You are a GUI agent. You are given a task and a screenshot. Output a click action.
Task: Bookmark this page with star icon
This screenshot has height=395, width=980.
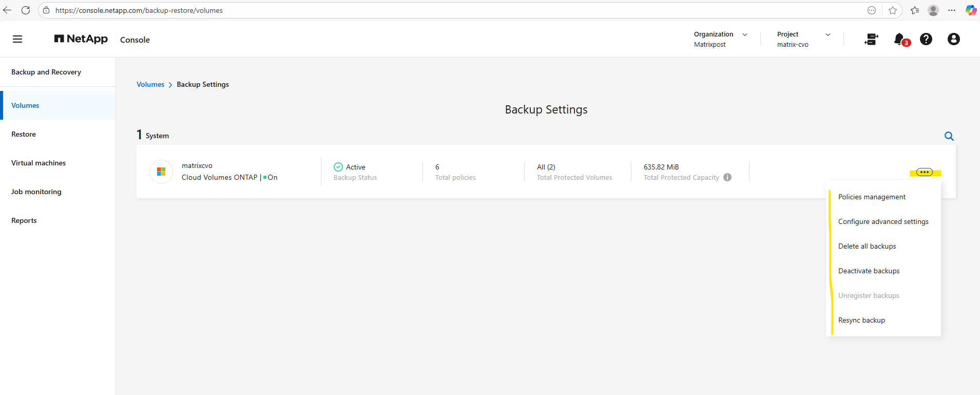tap(893, 10)
